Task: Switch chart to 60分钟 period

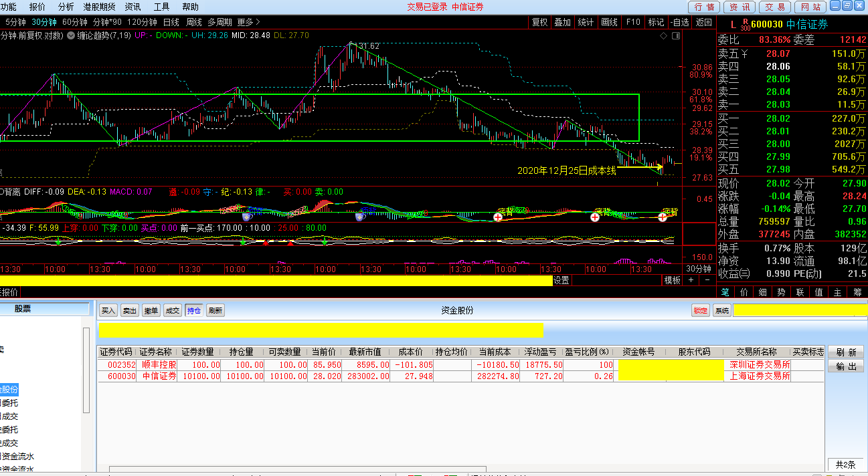Action: [74, 21]
